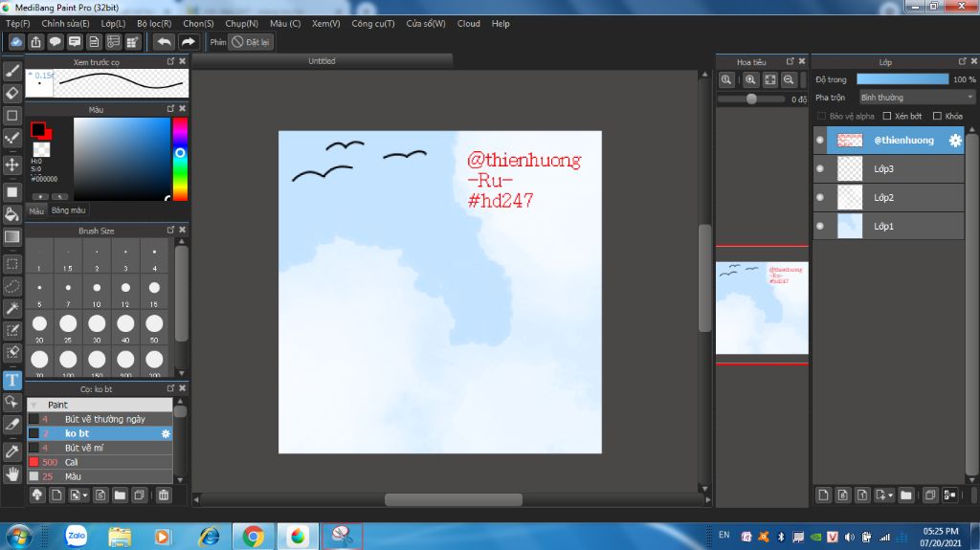Screen dimensions: 980x550
Task: Create new layer with page icon
Action: (x=823, y=495)
